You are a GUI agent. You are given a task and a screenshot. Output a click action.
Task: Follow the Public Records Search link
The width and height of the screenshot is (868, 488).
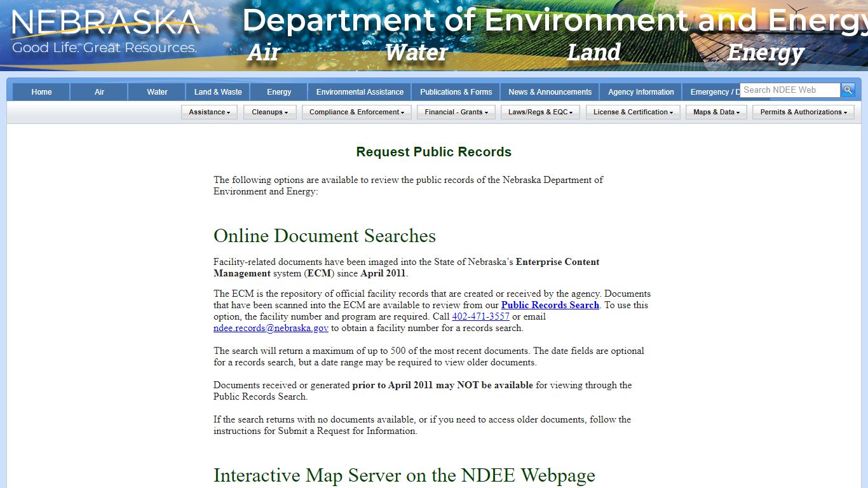(x=550, y=305)
